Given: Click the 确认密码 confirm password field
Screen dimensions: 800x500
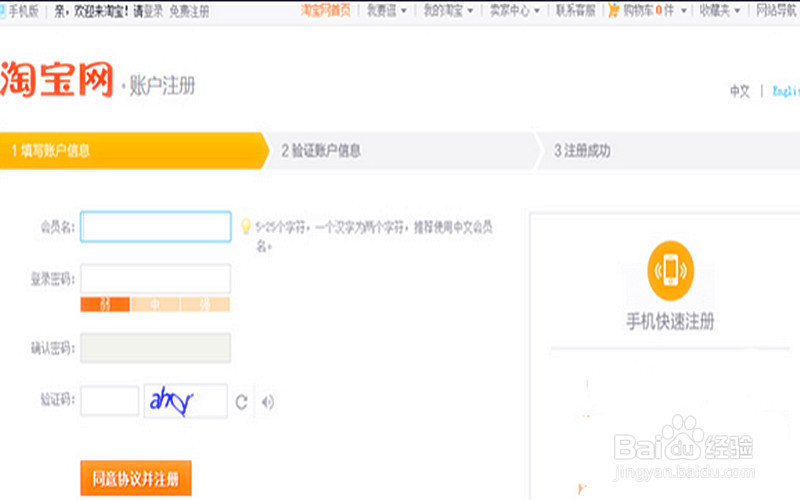Looking at the screenshot, I should point(156,347).
